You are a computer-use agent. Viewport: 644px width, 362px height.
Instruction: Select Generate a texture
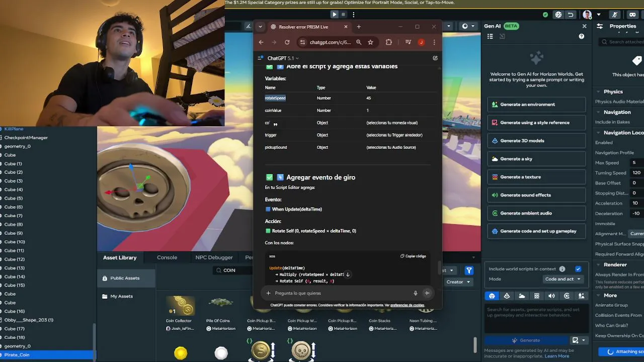[x=536, y=177]
